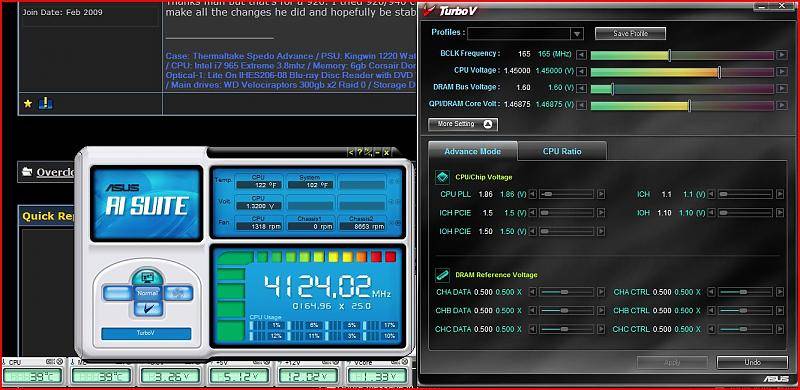Click the CPU/Chip Voltage section icon
The height and width of the screenshot is (390, 800).
[x=442, y=177]
